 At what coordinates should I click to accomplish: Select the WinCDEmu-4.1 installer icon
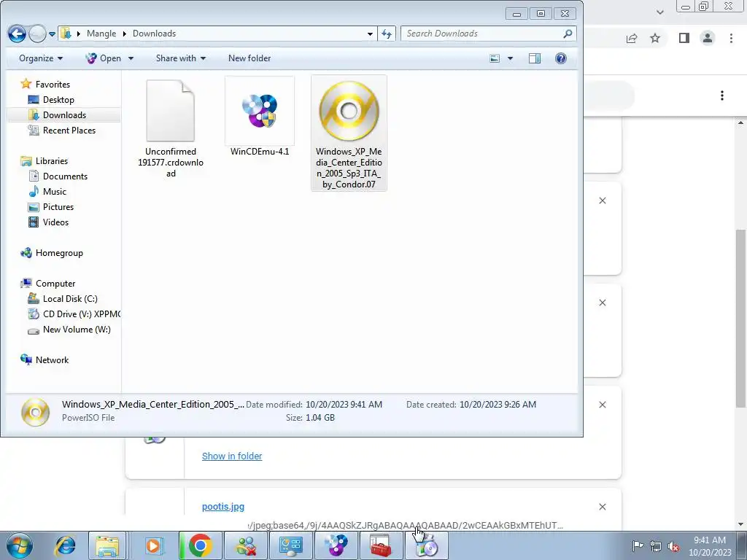point(260,112)
